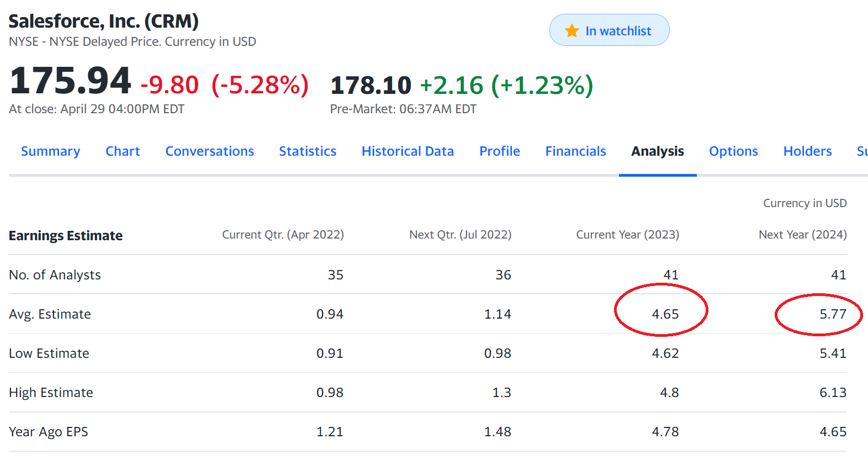
Task: Click the Low Estimate row label
Action: pos(49,353)
